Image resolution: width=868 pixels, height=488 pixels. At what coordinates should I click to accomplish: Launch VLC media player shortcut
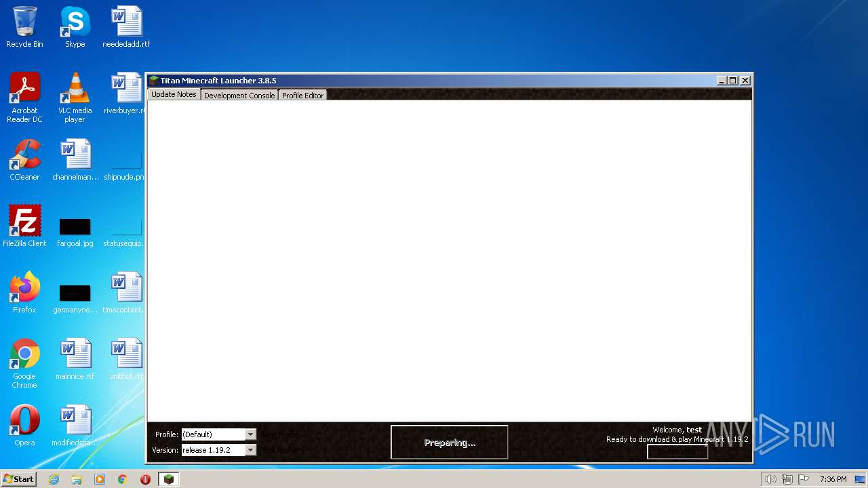(x=75, y=98)
